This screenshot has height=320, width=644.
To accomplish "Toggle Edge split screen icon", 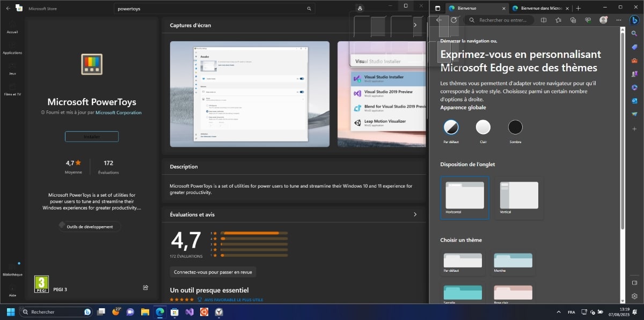I will coord(544,20).
